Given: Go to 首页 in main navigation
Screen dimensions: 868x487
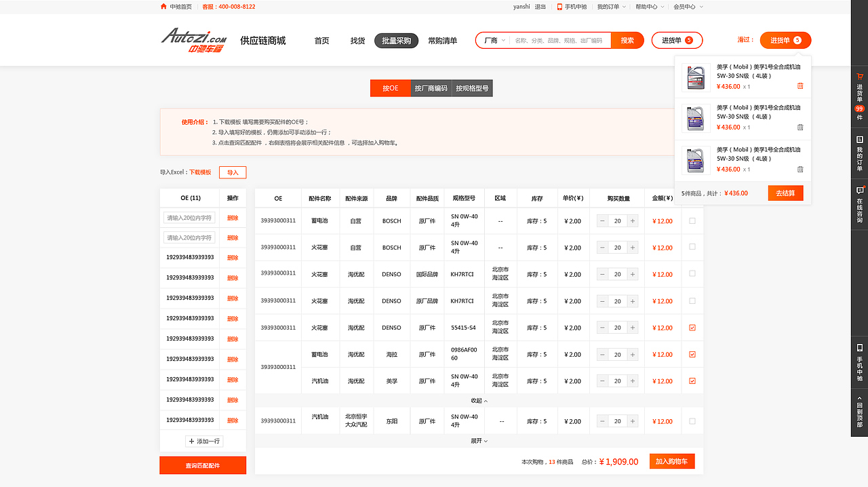Looking at the screenshot, I should point(322,41).
